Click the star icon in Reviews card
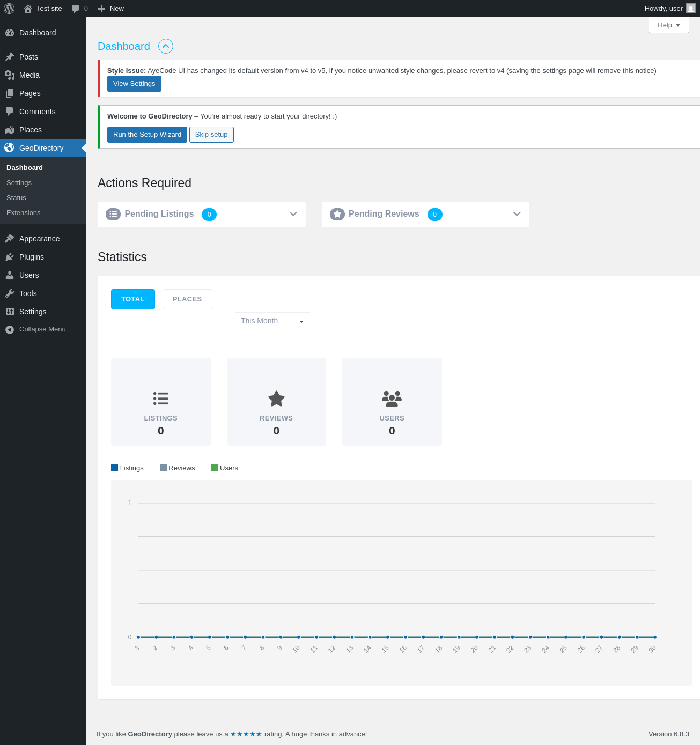This screenshot has width=700, height=745. (276, 399)
